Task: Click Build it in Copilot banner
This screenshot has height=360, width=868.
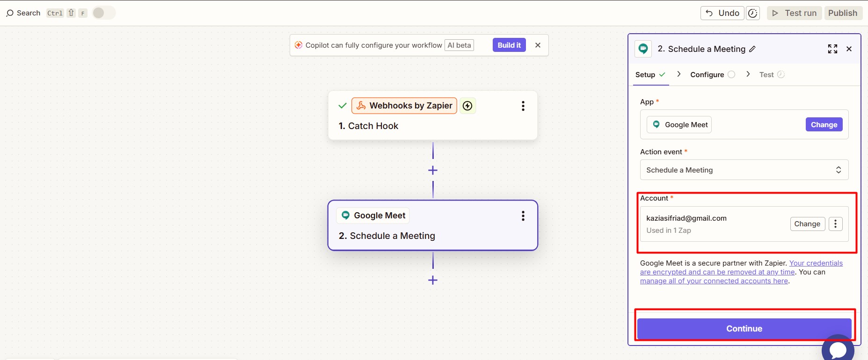Action: pos(509,45)
